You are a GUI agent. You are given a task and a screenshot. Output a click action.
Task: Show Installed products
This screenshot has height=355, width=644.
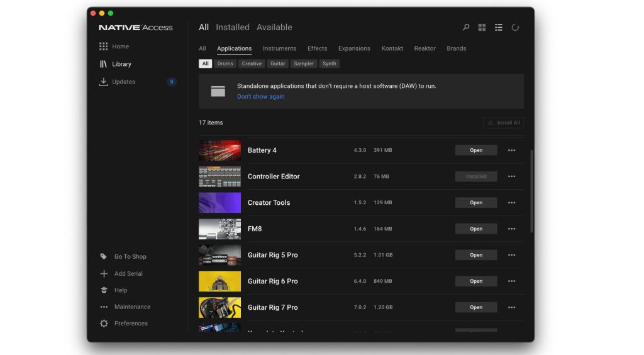[x=233, y=28]
